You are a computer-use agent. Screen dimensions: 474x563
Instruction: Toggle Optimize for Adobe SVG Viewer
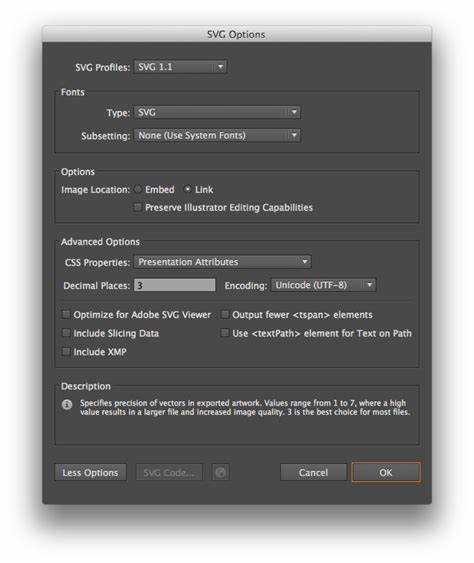[66, 315]
